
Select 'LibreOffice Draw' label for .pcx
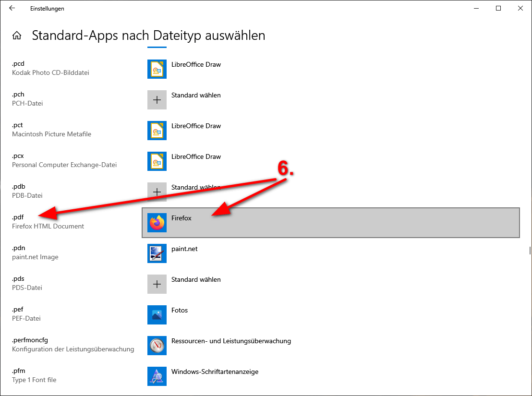coord(196,156)
